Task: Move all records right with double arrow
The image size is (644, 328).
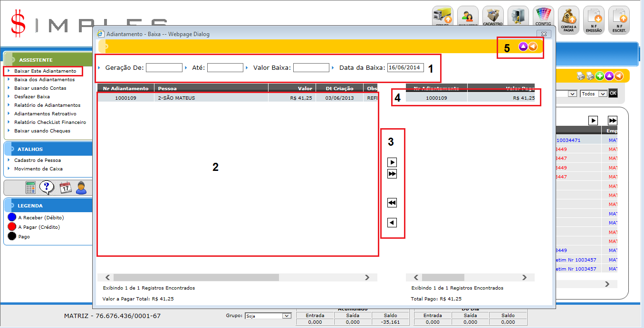Action: tap(392, 174)
